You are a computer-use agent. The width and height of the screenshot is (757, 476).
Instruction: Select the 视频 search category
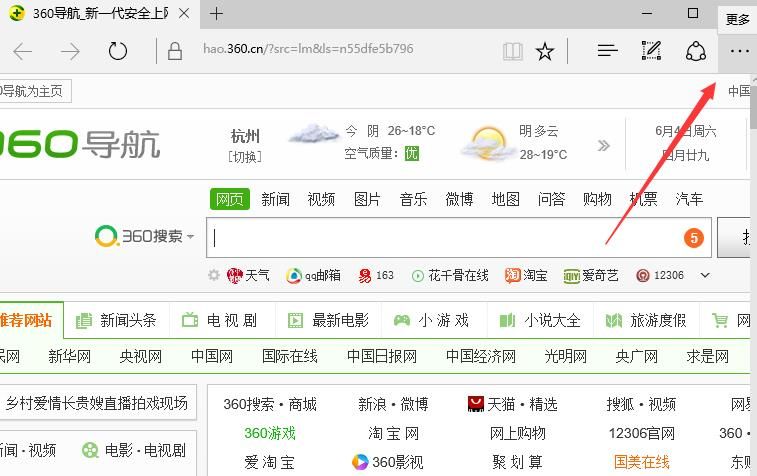(x=321, y=199)
